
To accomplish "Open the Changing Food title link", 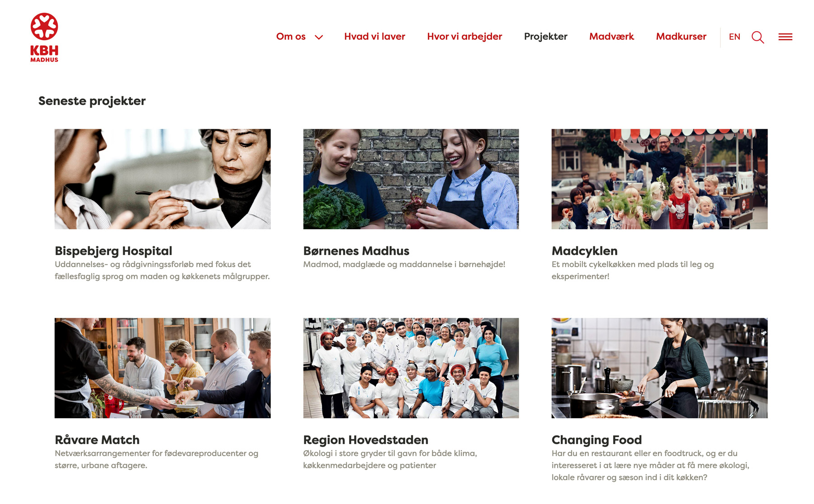I will tap(596, 440).
